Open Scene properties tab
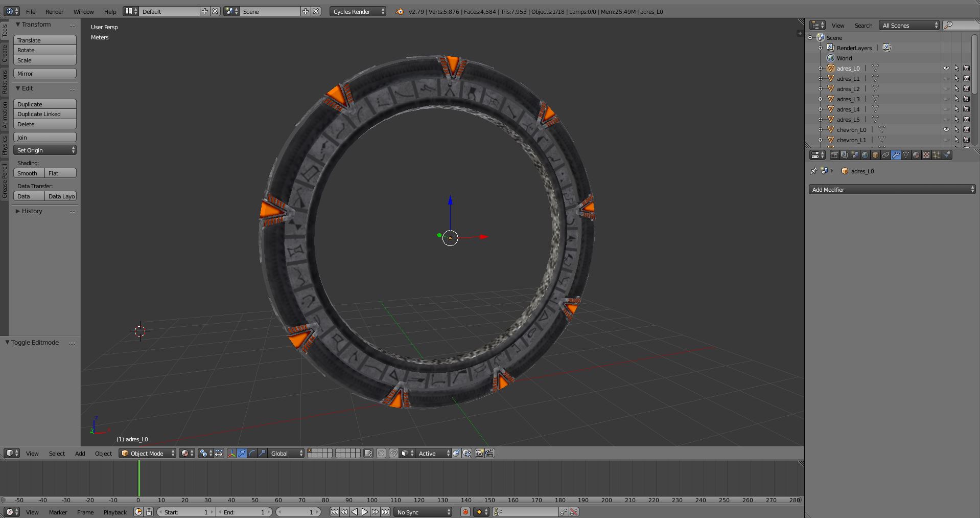Image resolution: width=980 pixels, height=518 pixels. [855, 155]
